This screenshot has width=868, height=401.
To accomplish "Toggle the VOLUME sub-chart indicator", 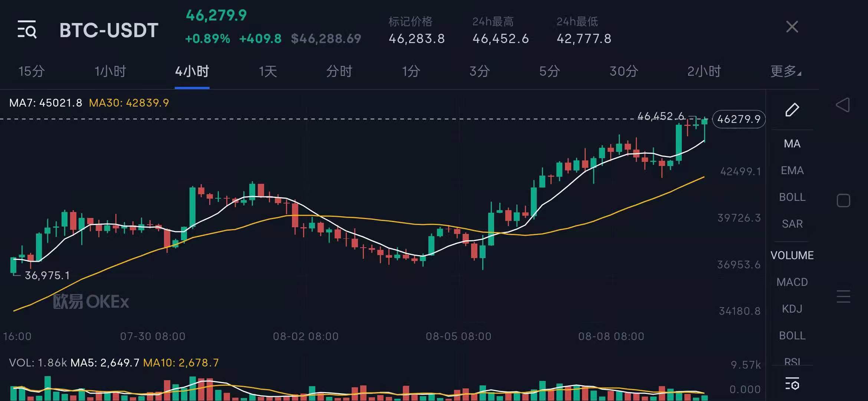I will (x=792, y=255).
